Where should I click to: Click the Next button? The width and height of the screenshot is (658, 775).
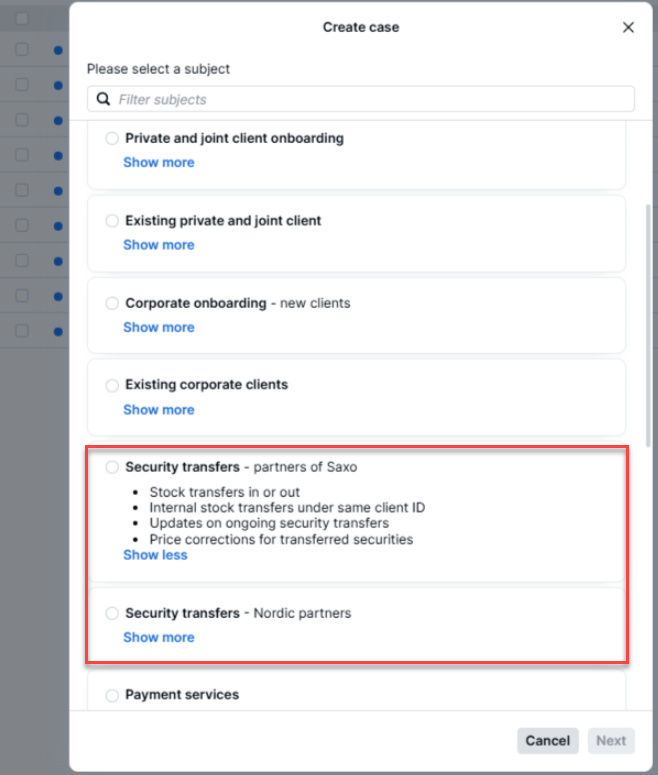point(611,741)
